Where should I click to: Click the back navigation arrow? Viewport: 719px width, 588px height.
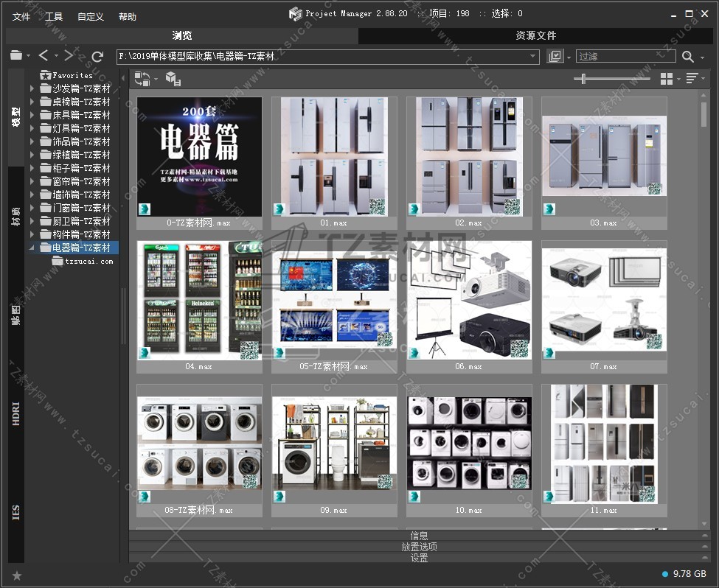point(44,56)
